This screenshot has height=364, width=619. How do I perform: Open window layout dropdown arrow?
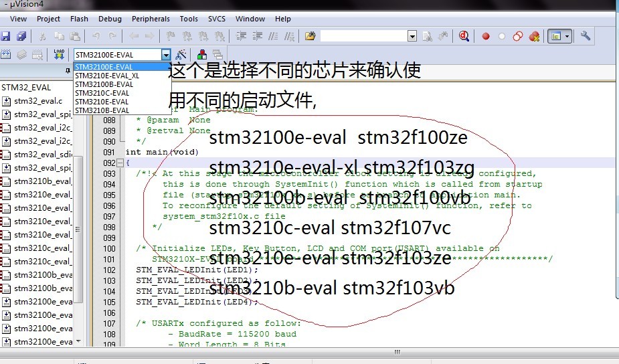pyautogui.click(x=567, y=36)
